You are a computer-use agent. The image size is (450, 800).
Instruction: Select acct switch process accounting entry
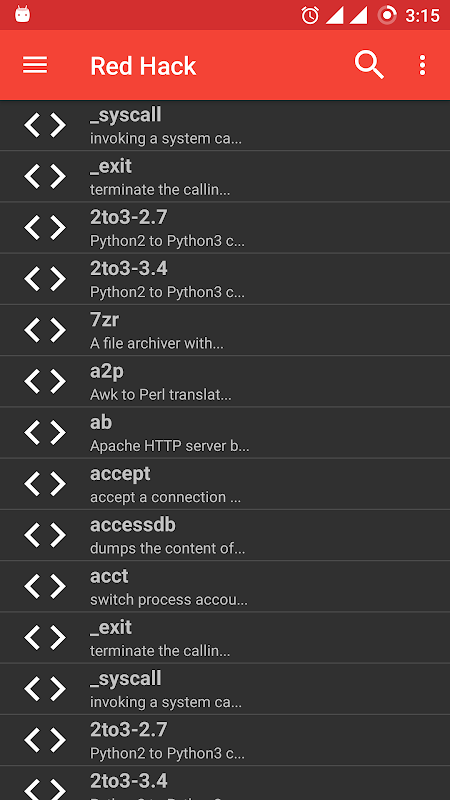click(x=225, y=586)
